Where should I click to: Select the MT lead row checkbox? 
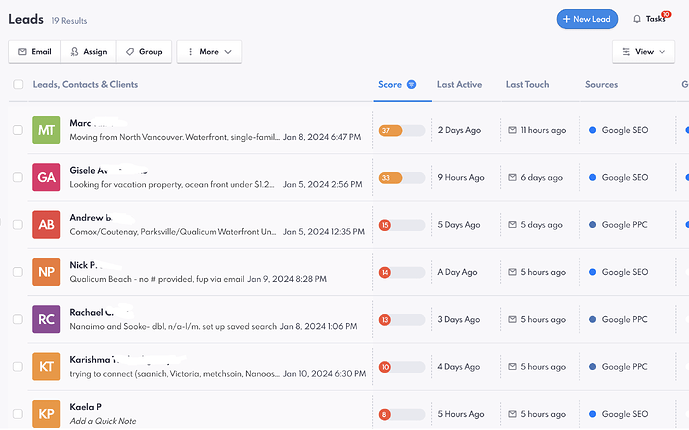click(18, 130)
